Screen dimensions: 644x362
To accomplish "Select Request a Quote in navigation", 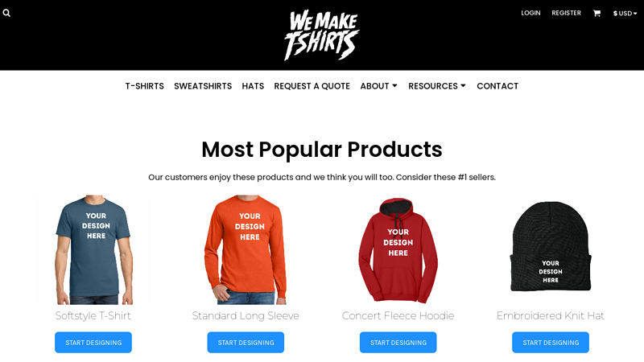I will 312,86.
